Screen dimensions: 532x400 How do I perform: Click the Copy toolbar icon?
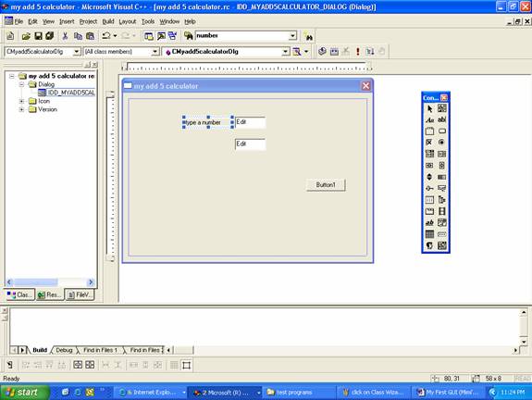point(78,36)
